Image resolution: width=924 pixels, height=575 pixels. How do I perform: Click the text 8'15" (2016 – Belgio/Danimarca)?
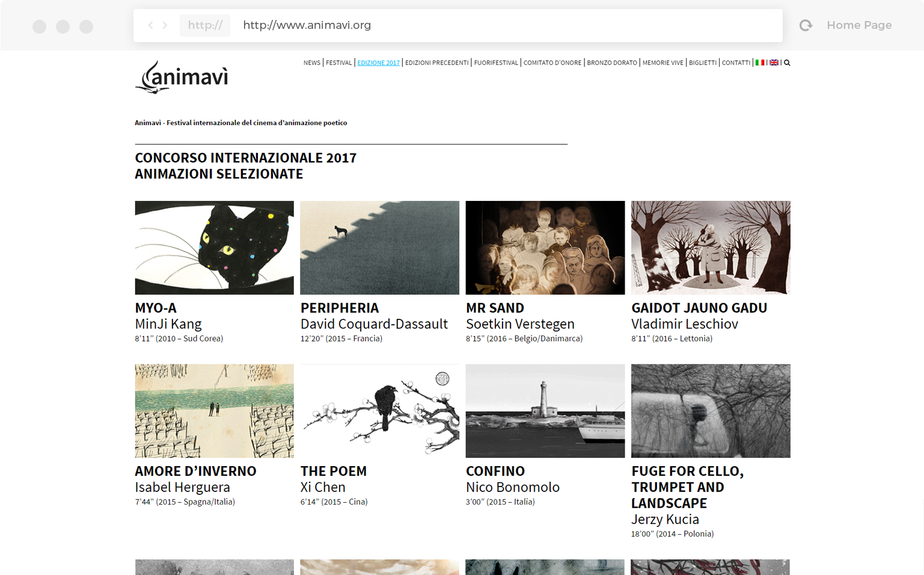click(524, 339)
